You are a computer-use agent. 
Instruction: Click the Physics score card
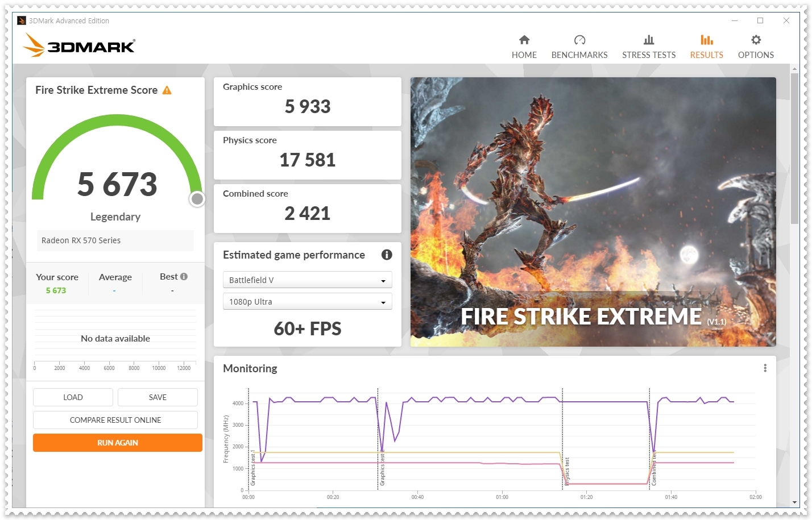(308, 155)
